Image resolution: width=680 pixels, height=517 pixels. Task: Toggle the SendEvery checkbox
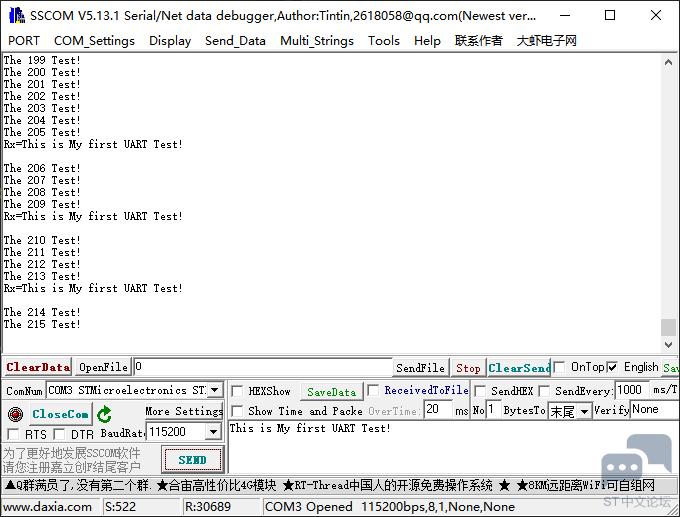click(x=545, y=391)
